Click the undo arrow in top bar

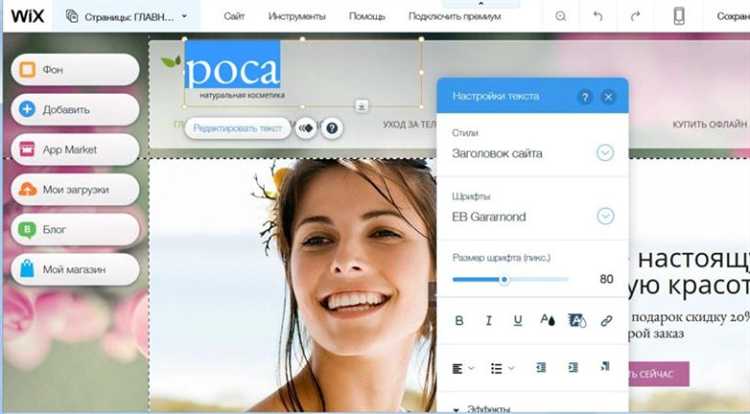coord(597,16)
